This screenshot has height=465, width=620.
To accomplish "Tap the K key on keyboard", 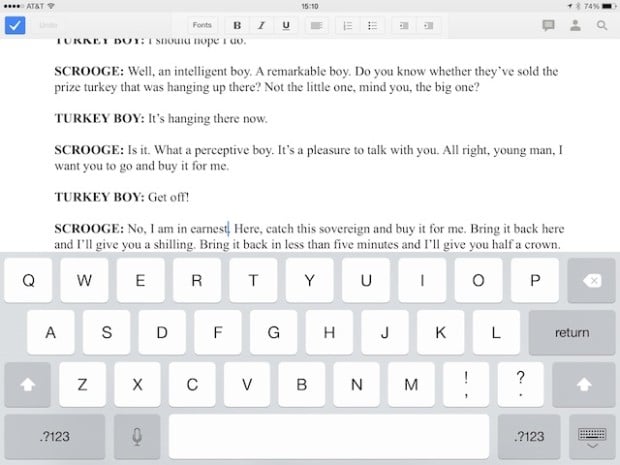I will click(440, 333).
